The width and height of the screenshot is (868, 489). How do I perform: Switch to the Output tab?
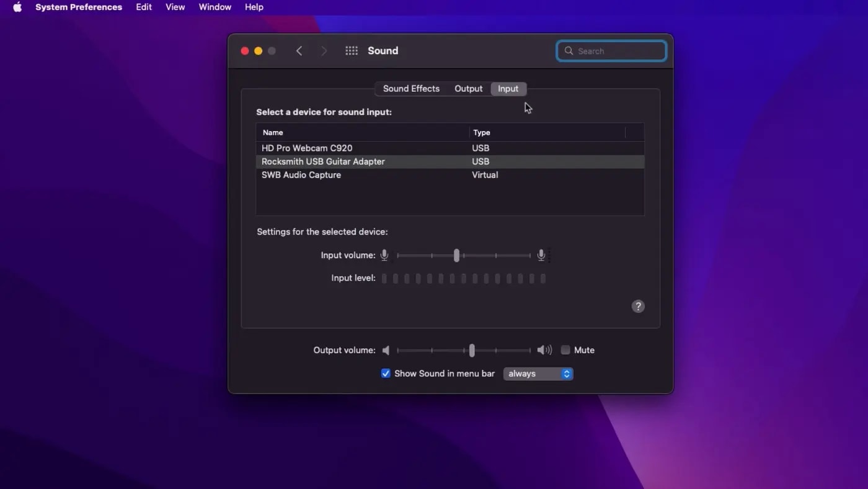pos(468,88)
